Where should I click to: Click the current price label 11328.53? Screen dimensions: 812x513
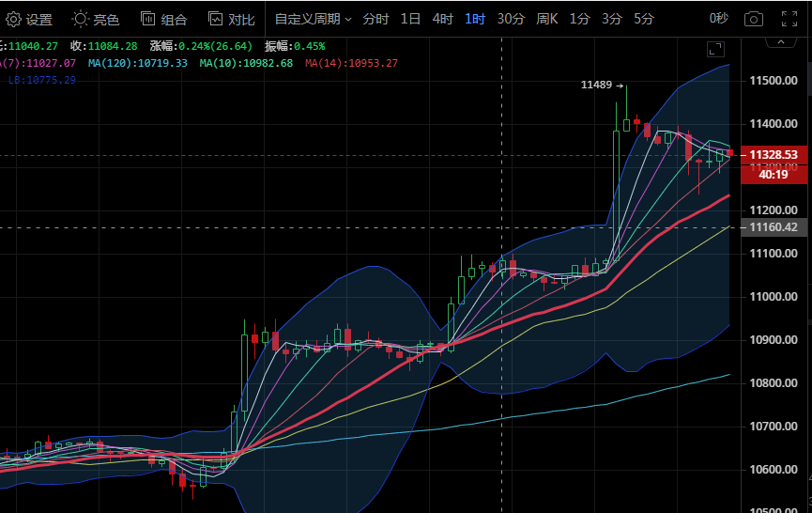(x=774, y=154)
